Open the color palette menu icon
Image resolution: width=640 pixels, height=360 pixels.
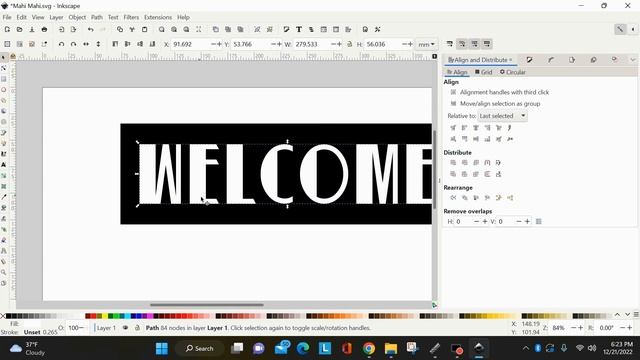pos(636,315)
